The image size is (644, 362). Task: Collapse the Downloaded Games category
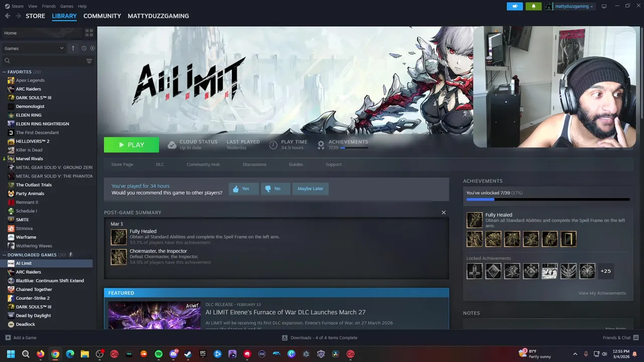[5, 255]
